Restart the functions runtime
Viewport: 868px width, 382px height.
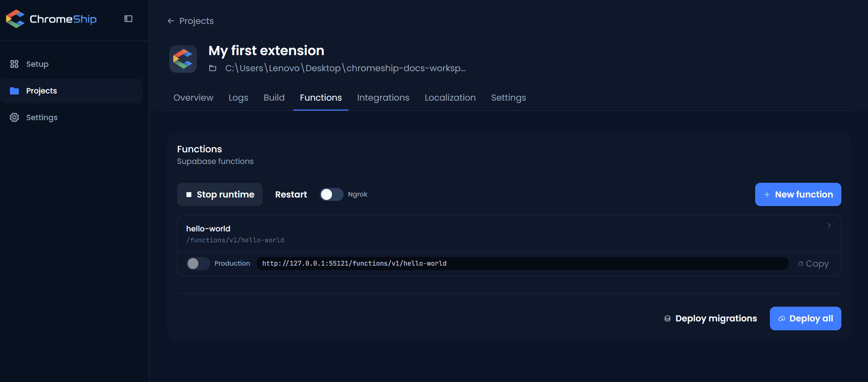[291, 194]
